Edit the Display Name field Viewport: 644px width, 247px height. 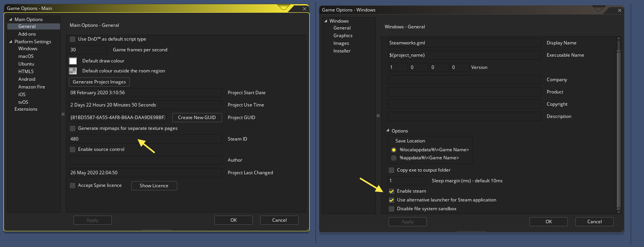(x=464, y=43)
